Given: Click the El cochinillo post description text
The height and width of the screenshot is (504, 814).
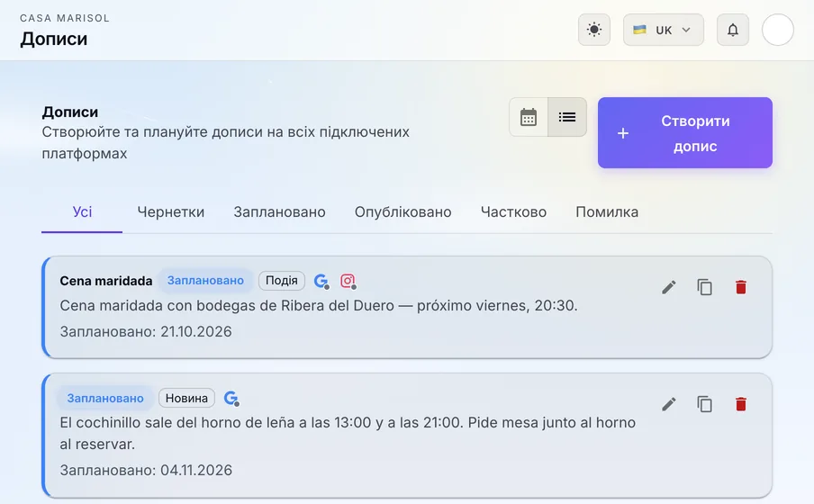Looking at the screenshot, I should [x=348, y=434].
